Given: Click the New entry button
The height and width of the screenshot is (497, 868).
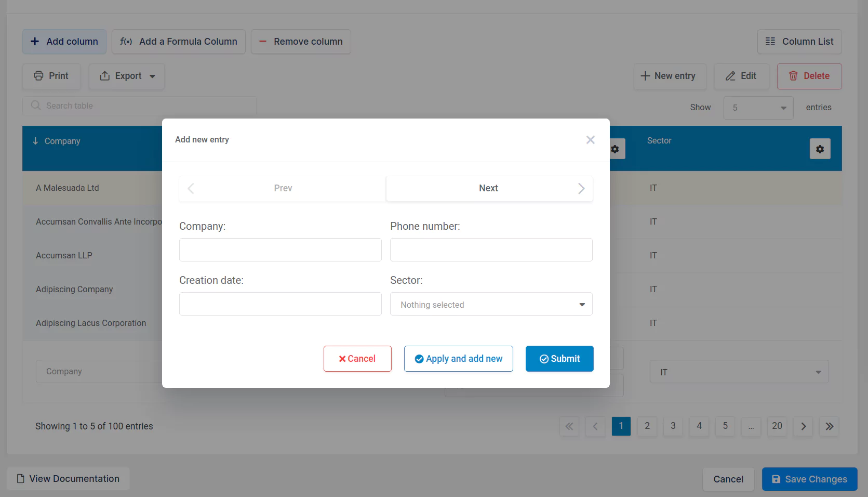Looking at the screenshot, I should (670, 76).
